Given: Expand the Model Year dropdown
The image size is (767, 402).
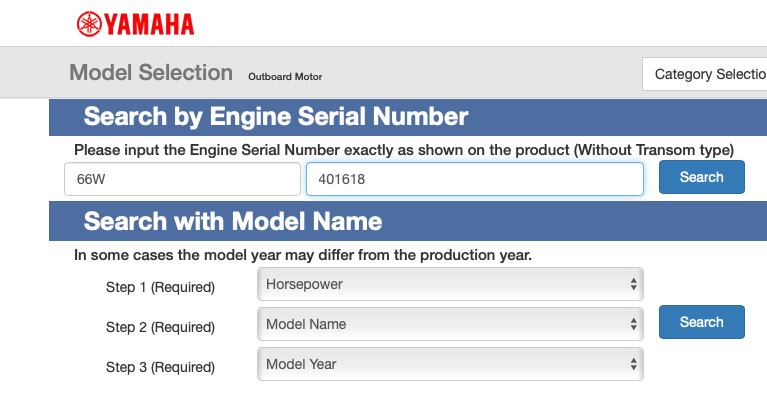Looking at the screenshot, I should (x=450, y=364).
